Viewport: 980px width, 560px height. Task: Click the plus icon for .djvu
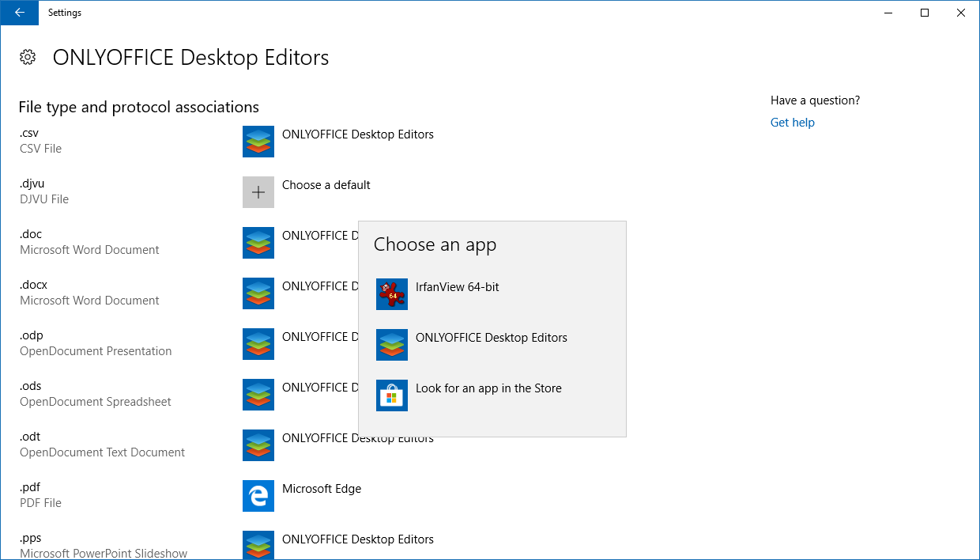click(258, 192)
